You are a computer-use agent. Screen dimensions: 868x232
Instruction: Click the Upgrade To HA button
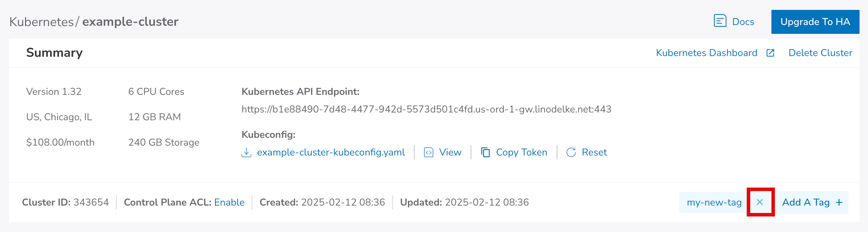point(815,22)
